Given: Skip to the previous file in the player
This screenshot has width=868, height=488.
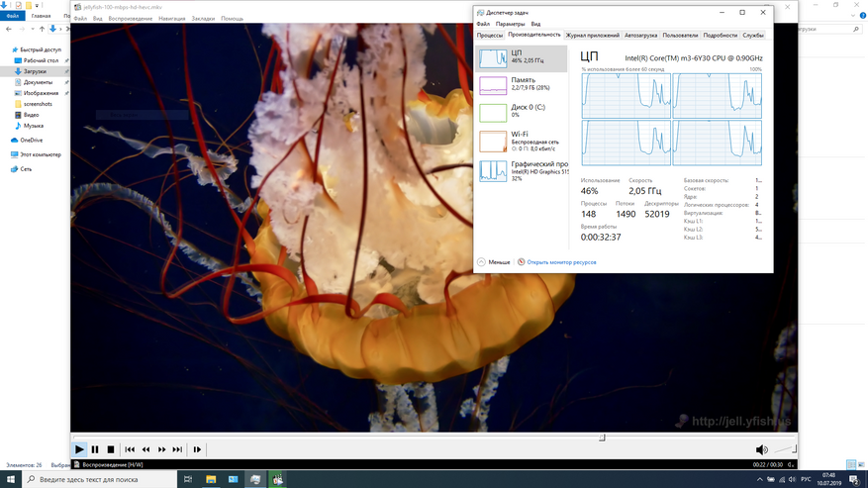Looking at the screenshot, I should (130, 449).
